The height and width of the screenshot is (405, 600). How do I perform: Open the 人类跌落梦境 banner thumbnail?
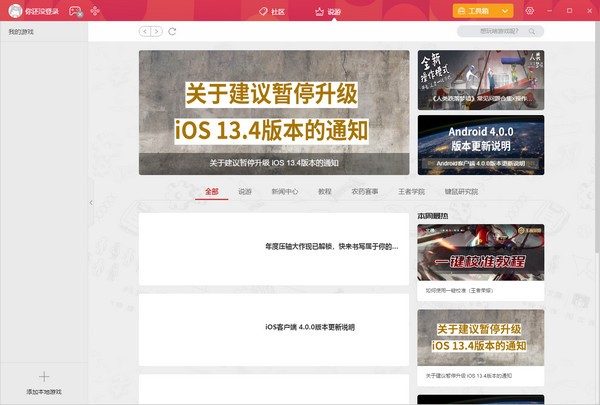pyautogui.click(x=481, y=80)
